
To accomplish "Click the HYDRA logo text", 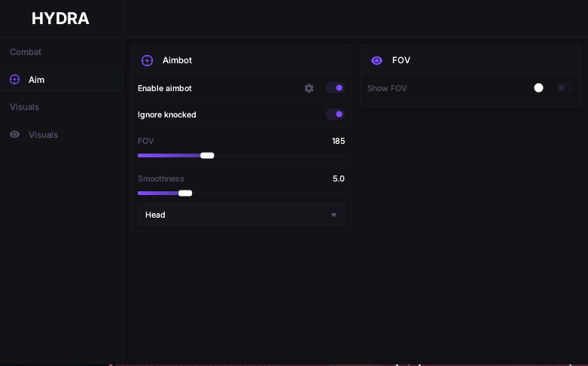I will 60,18.
